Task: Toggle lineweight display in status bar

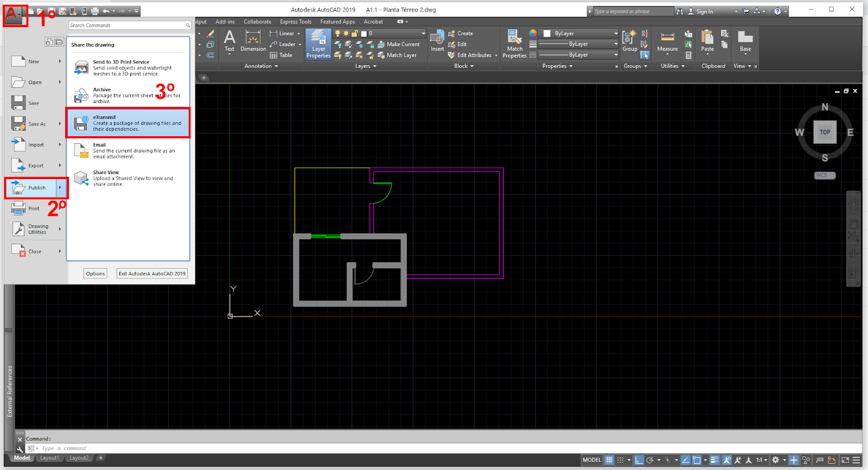Action: click(x=714, y=460)
